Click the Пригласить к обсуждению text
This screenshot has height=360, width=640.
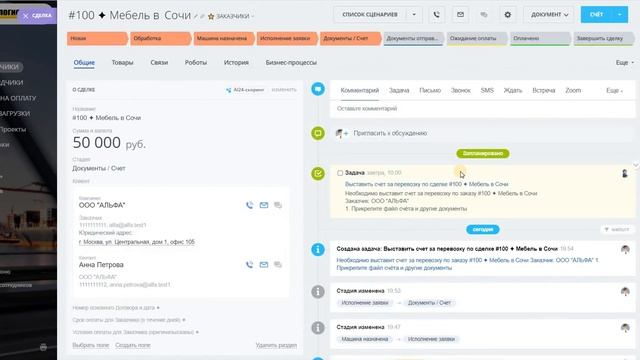tap(390, 133)
